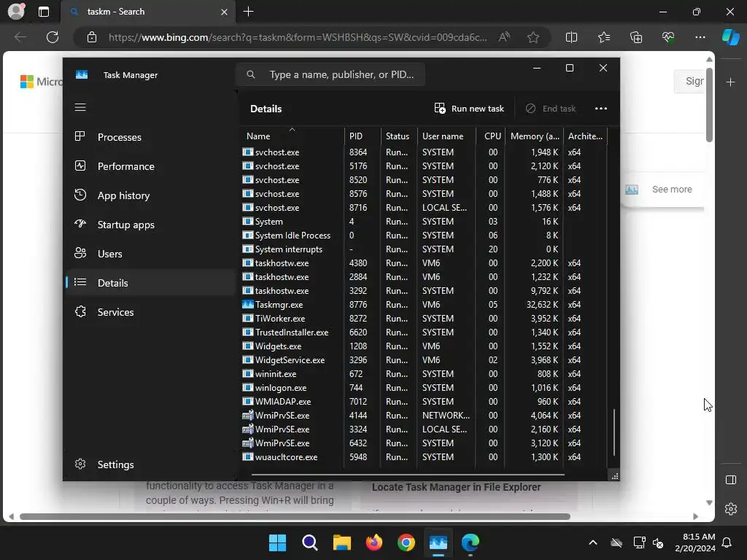Select Taskmgr.exe process row
This screenshot has width=747, height=560.
tap(424, 305)
